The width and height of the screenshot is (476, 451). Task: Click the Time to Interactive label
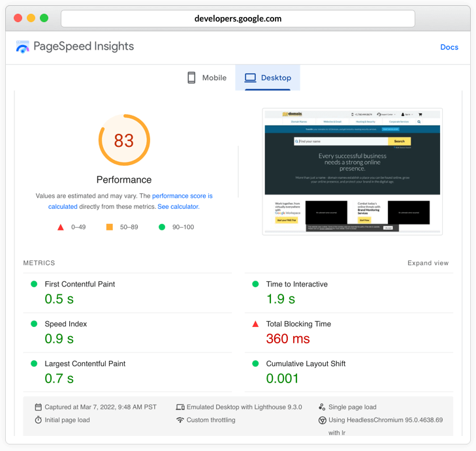point(297,284)
